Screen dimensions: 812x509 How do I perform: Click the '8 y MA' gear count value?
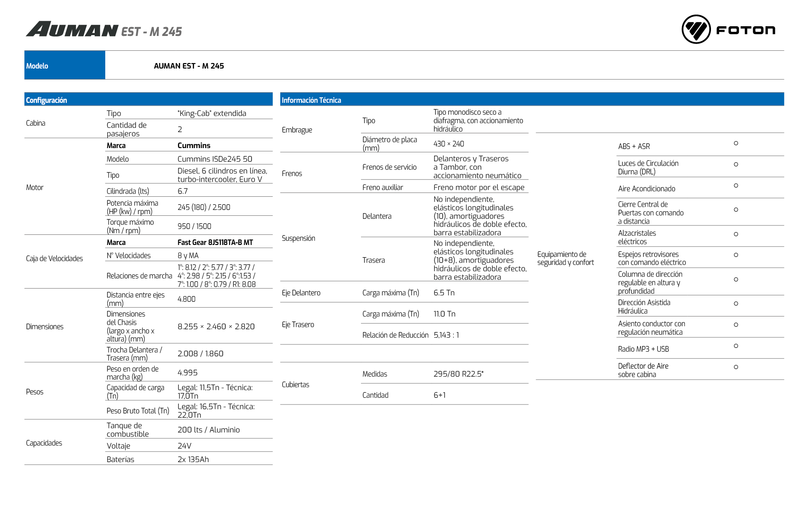tap(188, 256)
